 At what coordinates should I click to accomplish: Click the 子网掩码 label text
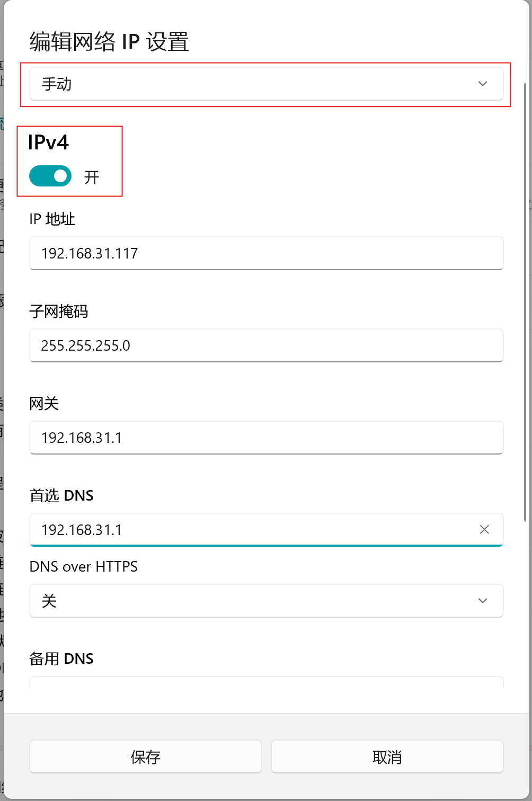(x=59, y=311)
